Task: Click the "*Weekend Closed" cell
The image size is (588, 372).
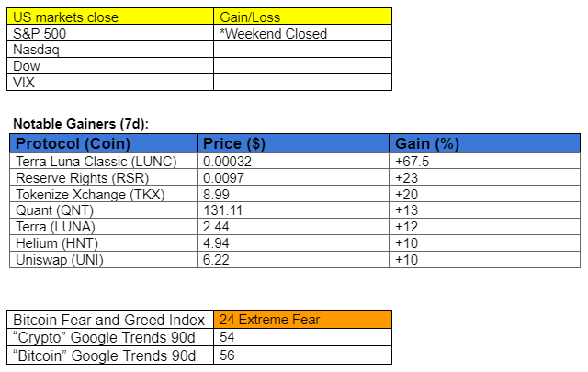Action: tap(302, 33)
